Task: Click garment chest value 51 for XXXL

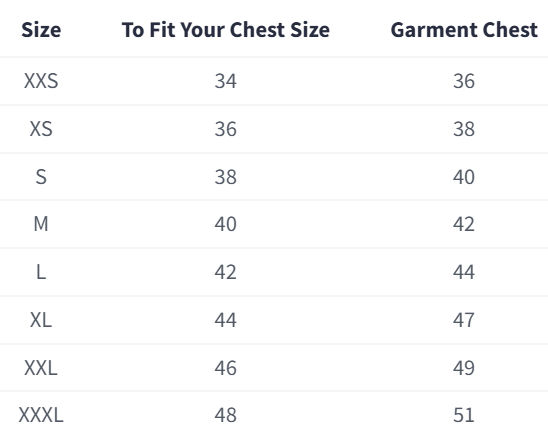Action: pyautogui.click(x=464, y=415)
